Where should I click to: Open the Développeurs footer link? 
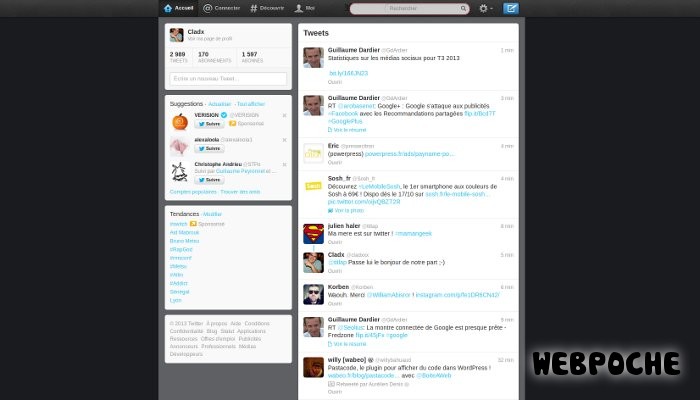186,354
